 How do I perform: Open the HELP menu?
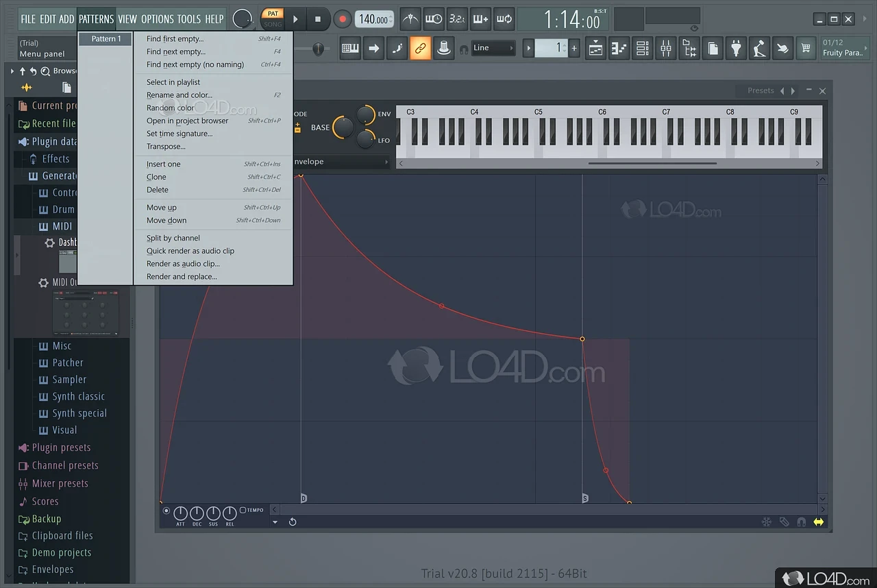(214, 19)
